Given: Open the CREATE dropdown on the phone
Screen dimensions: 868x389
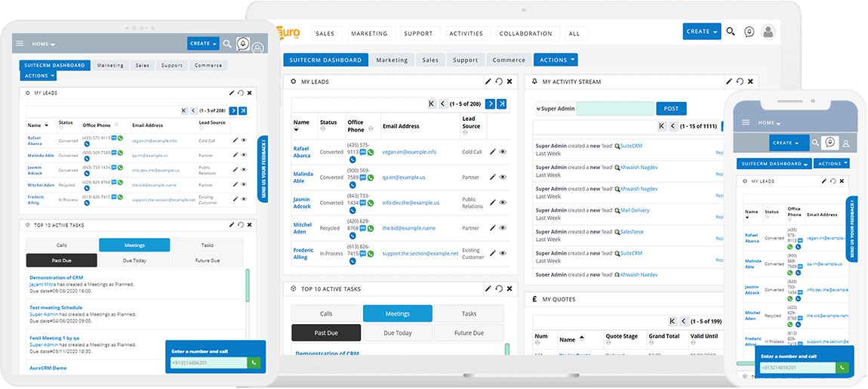Looking at the screenshot, I should tap(789, 143).
